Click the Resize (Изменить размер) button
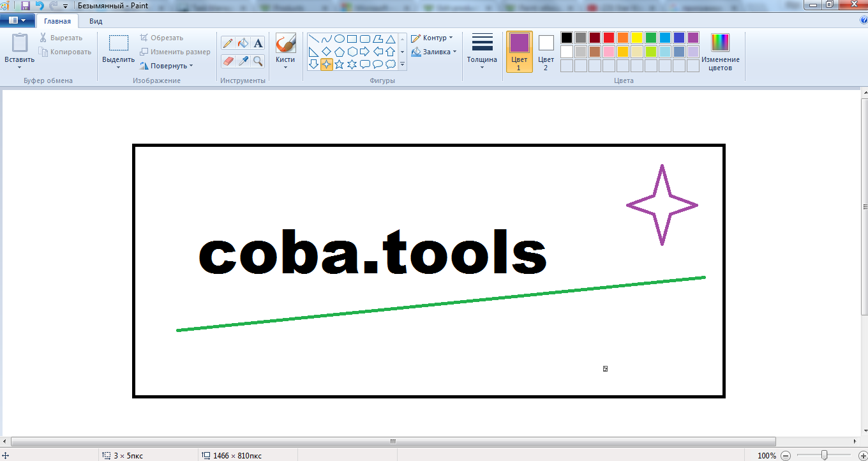 175,52
